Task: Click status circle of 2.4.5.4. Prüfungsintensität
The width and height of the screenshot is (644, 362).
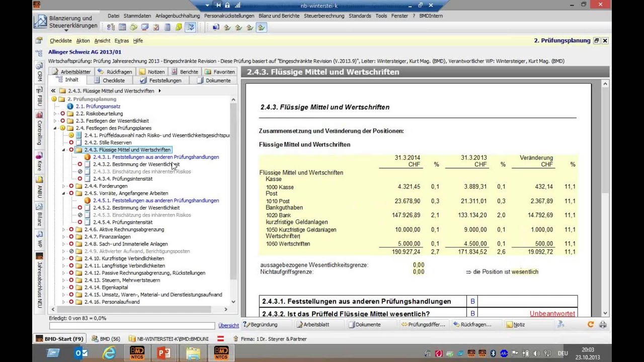Action: pos(80,222)
